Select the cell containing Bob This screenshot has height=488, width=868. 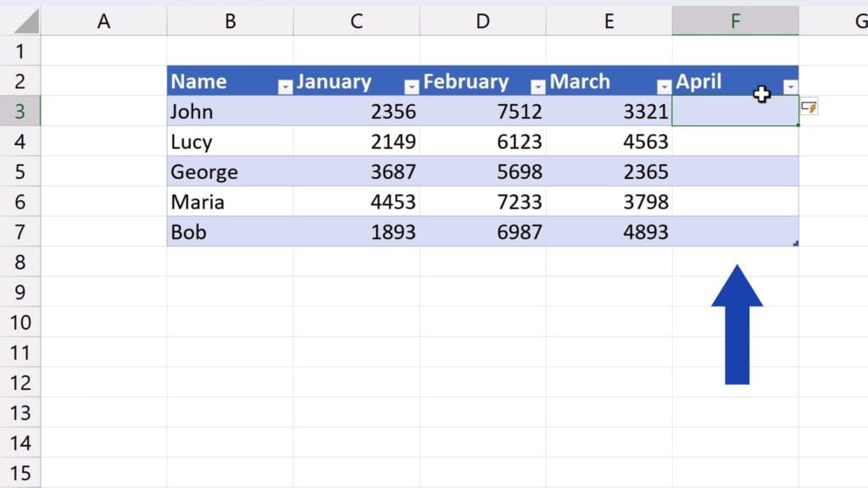pos(230,232)
